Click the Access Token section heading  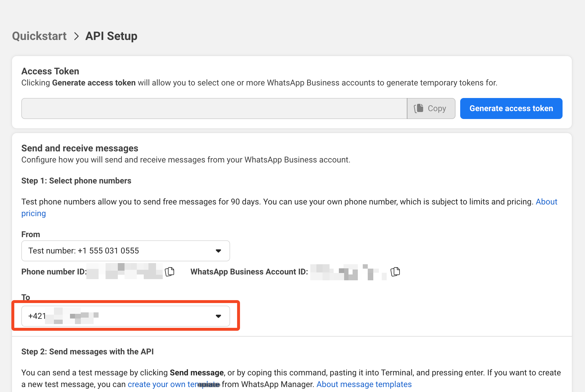pyautogui.click(x=50, y=71)
